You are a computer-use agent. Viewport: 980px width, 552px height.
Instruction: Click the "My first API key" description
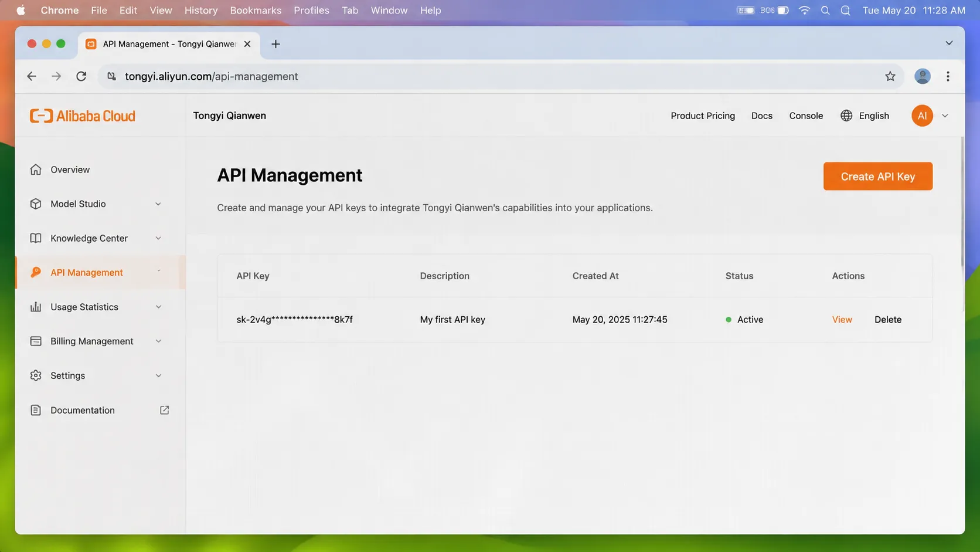tap(452, 320)
